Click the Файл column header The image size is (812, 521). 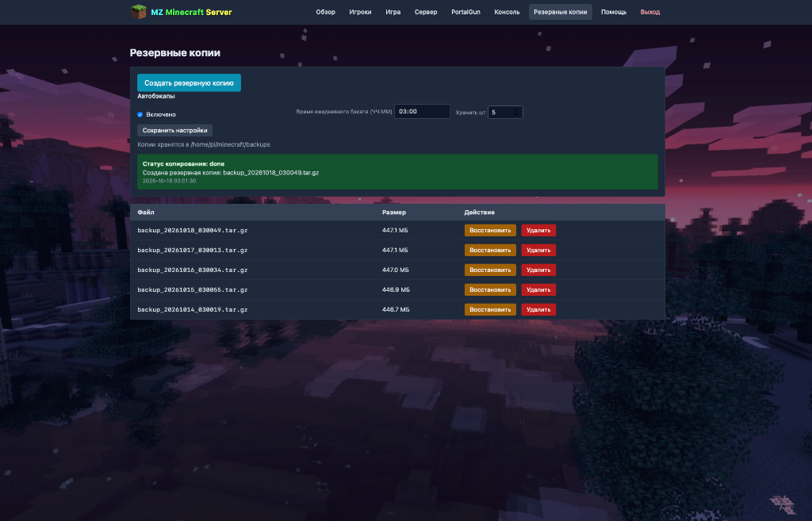(146, 213)
